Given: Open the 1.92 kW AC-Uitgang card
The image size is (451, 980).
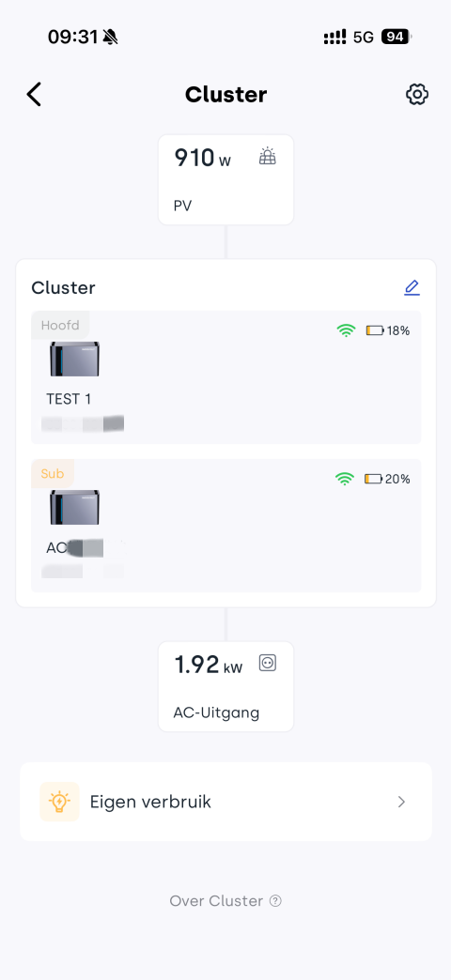Looking at the screenshot, I should [225, 686].
